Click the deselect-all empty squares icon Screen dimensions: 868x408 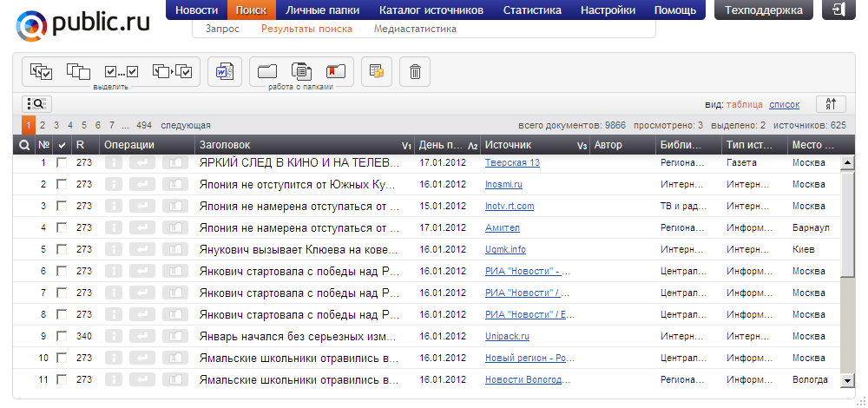point(78,71)
